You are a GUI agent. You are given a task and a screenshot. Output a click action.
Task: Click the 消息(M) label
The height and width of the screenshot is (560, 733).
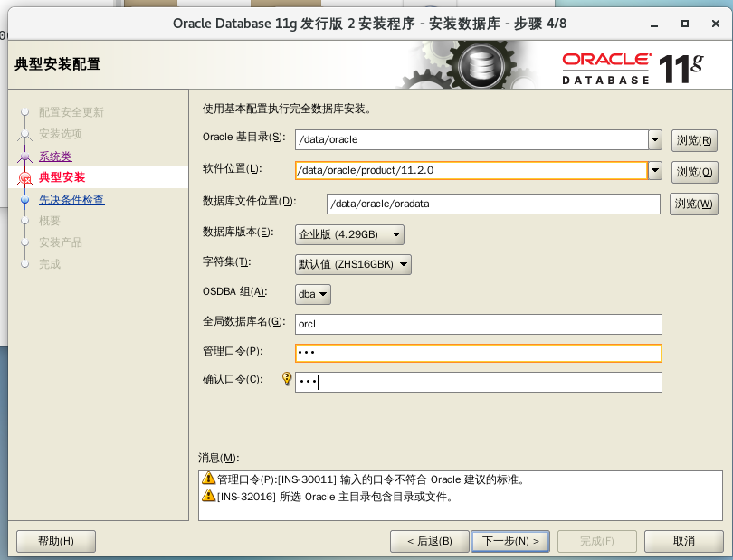(x=218, y=458)
